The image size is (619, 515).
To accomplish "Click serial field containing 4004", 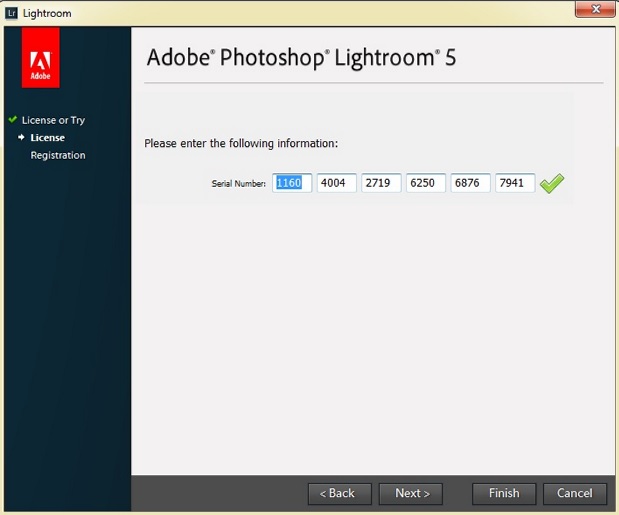I will [336, 183].
